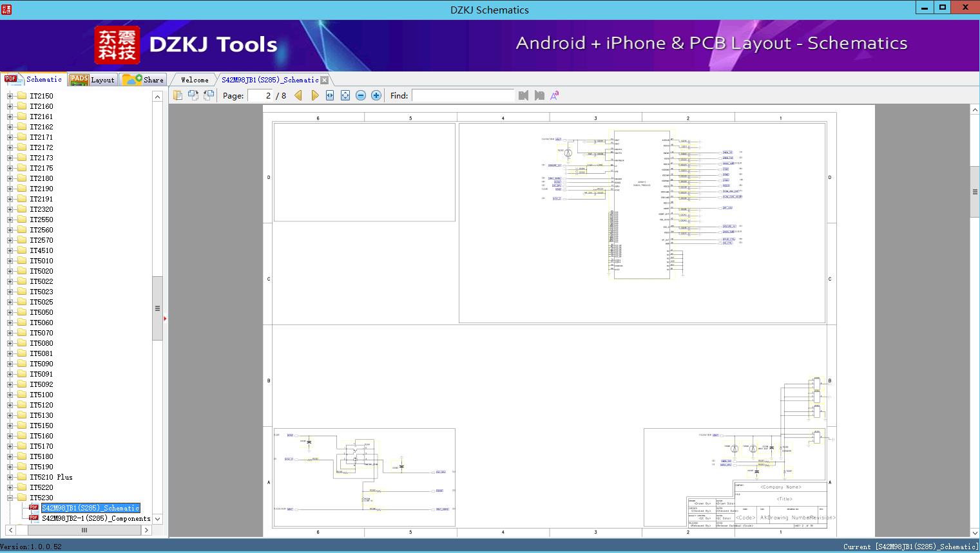Toggle match case search icon

(554, 95)
